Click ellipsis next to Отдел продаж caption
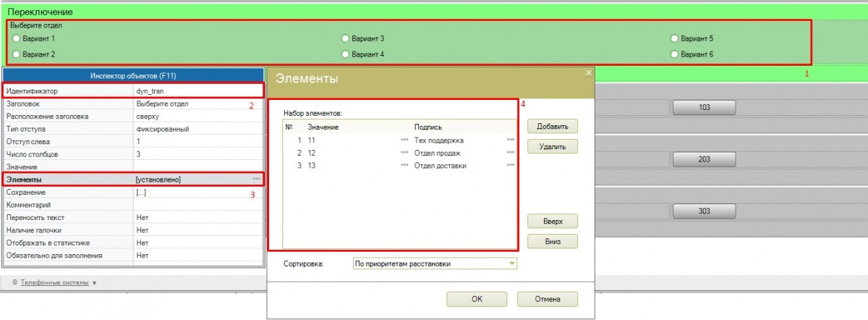This screenshot has width=868, height=320. 511,153
